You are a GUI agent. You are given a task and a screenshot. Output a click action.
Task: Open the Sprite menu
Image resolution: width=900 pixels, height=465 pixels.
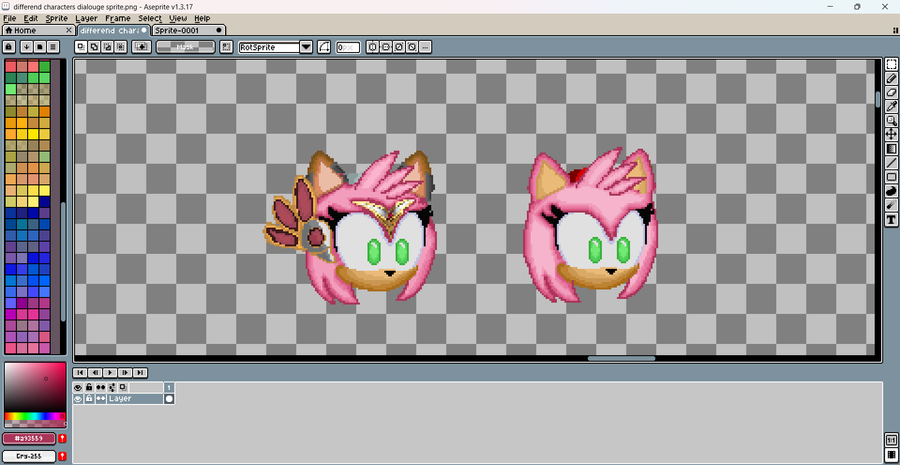pyautogui.click(x=57, y=18)
